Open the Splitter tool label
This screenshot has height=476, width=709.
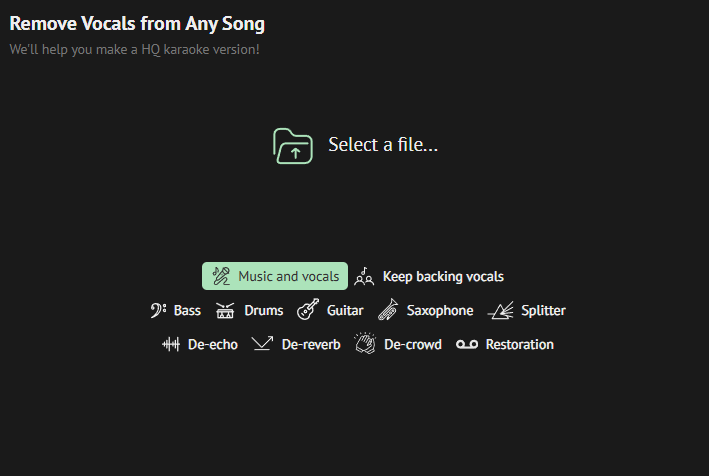pos(544,311)
